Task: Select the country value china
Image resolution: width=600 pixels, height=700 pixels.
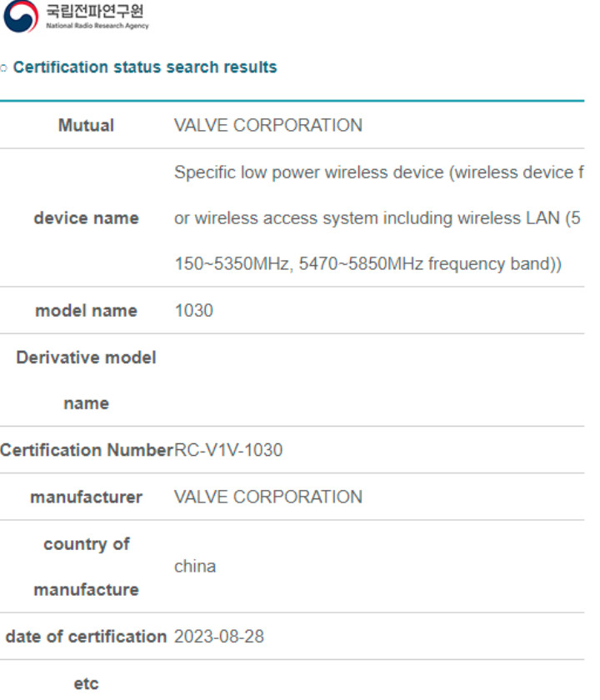Action: tap(195, 566)
